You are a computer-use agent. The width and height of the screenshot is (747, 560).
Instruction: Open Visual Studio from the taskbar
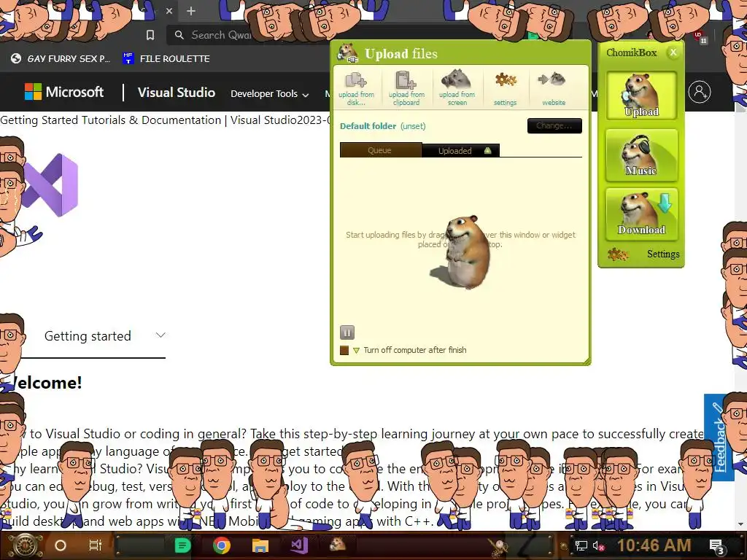click(x=299, y=545)
